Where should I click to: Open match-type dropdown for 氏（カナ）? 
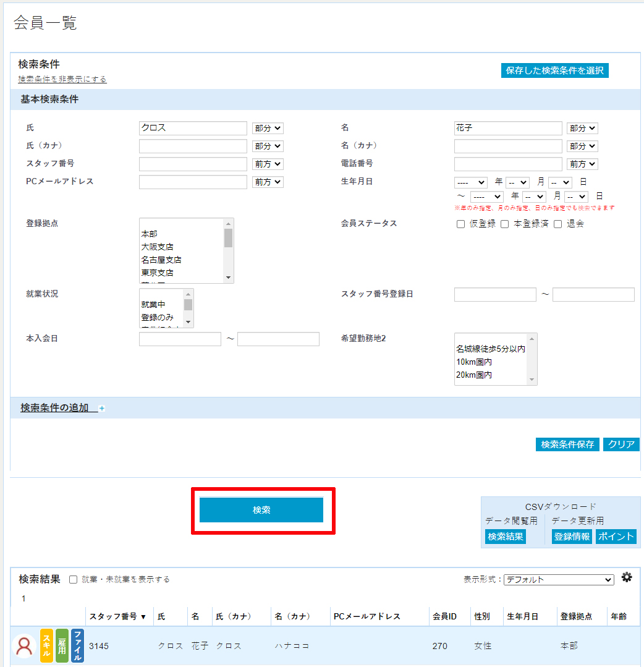click(268, 146)
